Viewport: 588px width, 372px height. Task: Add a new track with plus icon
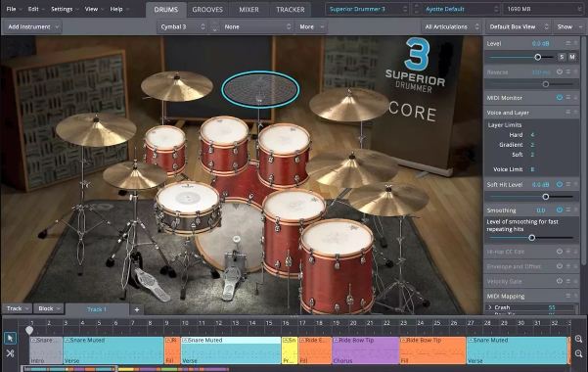(137, 309)
